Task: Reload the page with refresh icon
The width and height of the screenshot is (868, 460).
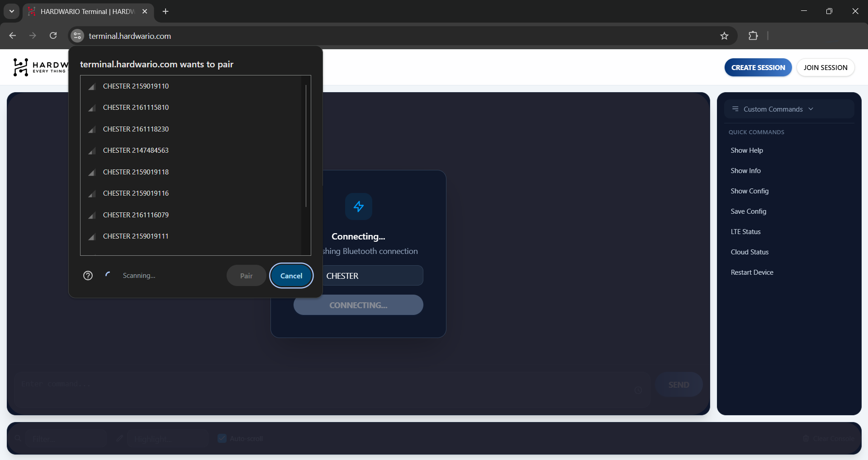Action: tap(53, 36)
